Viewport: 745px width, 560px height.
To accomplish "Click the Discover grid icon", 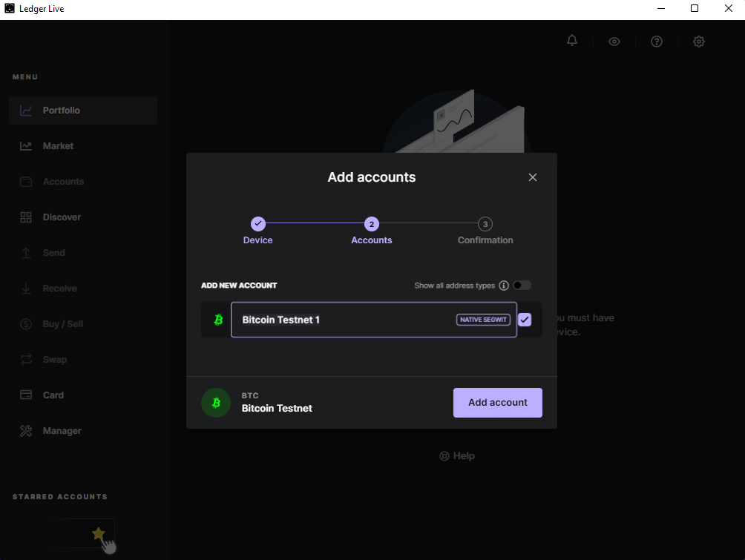I will click(26, 217).
